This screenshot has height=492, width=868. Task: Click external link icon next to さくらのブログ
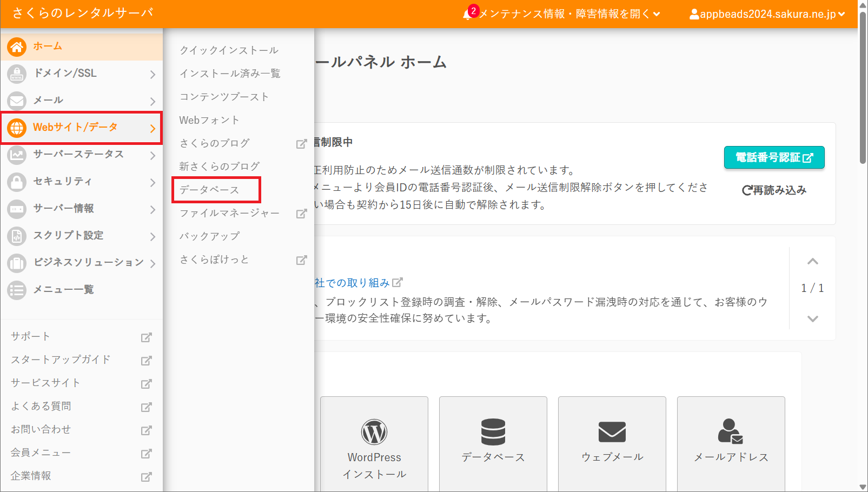tap(301, 144)
